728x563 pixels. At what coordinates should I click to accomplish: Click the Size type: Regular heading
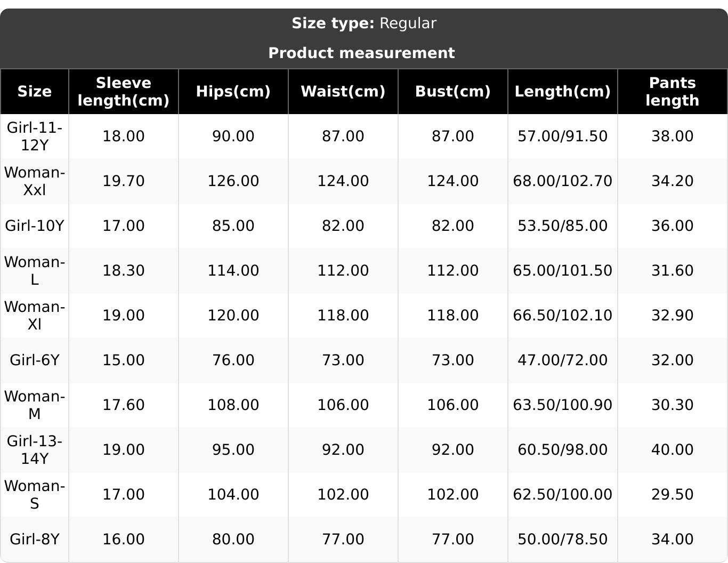pos(364,23)
